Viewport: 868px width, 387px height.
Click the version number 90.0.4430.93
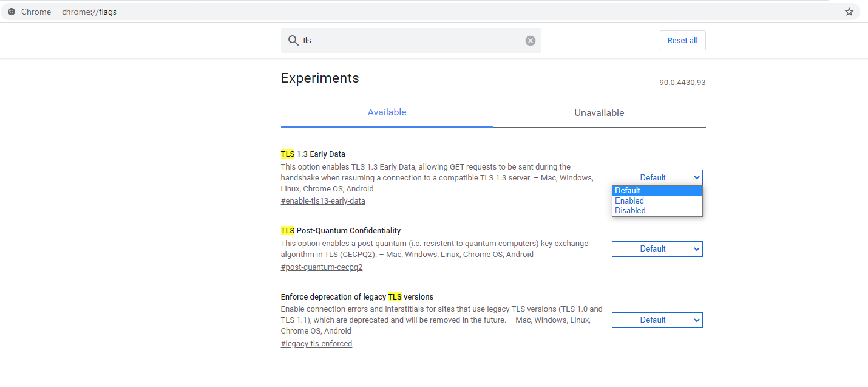point(682,83)
